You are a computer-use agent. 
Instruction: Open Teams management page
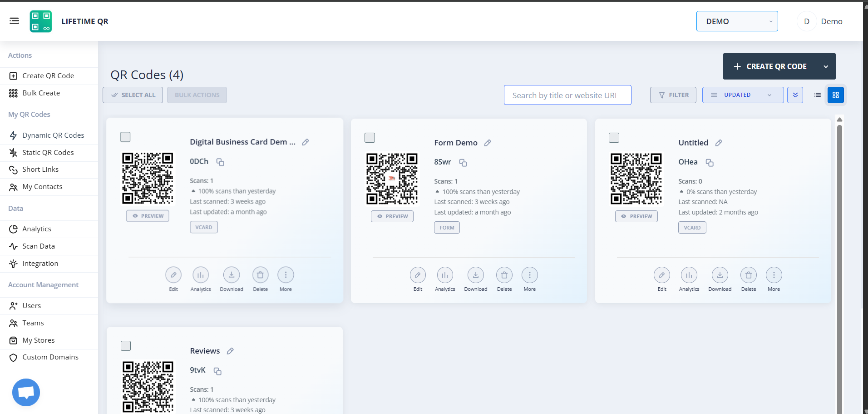(x=49, y=323)
